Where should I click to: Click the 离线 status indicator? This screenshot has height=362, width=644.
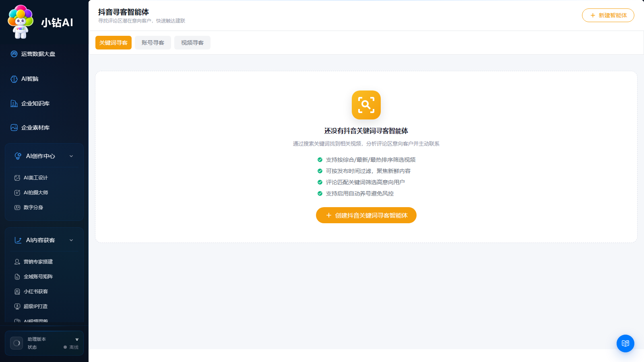[71, 347]
